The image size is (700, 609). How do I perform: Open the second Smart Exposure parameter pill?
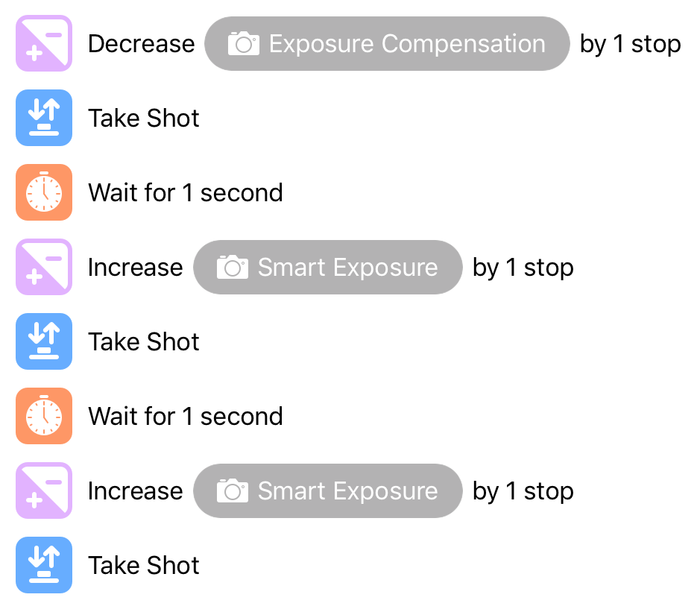click(x=328, y=491)
